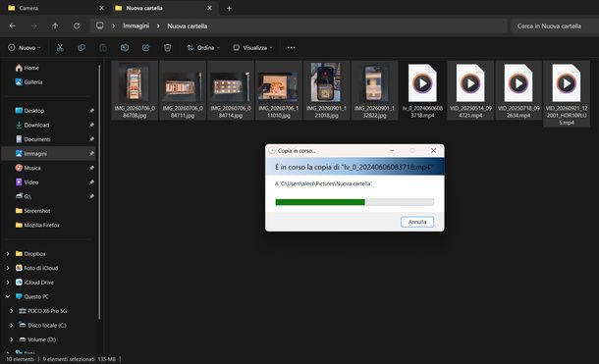Open the three-dots more options menu
The image size is (599, 364).
click(x=291, y=48)
